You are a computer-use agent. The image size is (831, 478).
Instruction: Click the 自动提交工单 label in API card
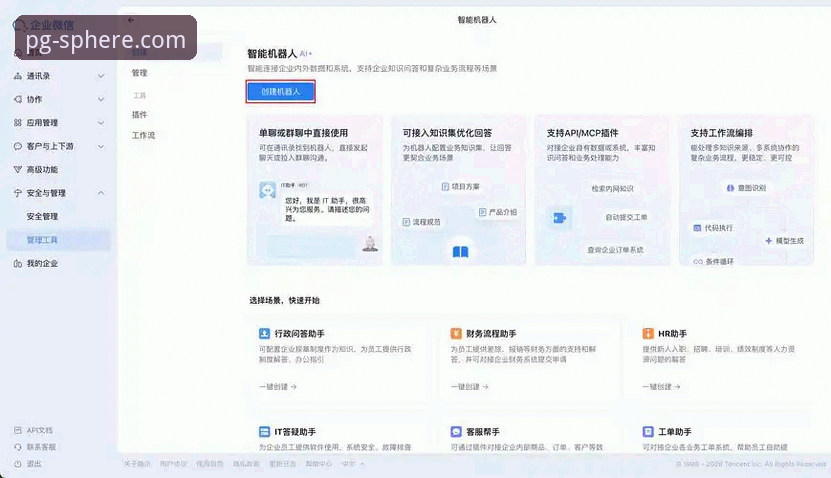(x=626, y=217)
